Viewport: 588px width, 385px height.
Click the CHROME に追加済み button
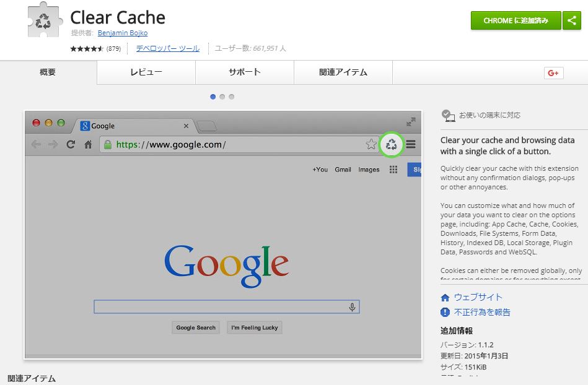pos(516,20)
